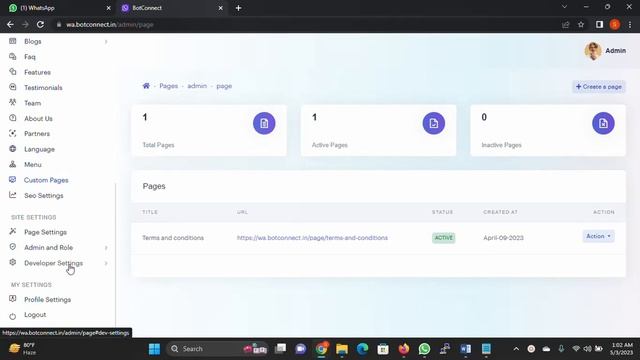Reload the page
The height and width of the screenshot is (360, 640).
click(x=40, y=24)
